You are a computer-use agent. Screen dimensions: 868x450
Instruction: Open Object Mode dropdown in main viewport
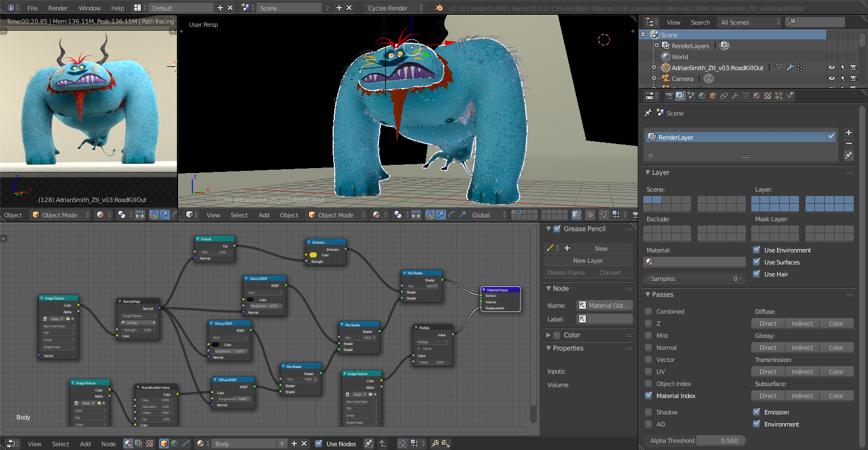(x=336, y=215)
